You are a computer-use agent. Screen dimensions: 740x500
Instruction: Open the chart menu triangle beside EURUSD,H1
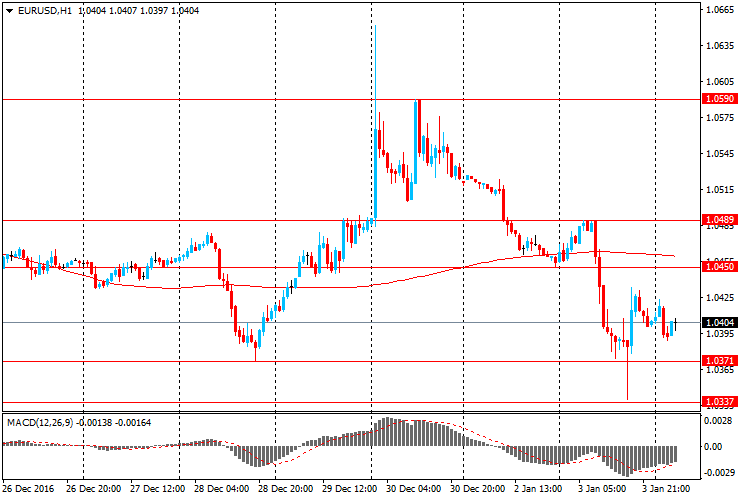coord(9,10)
